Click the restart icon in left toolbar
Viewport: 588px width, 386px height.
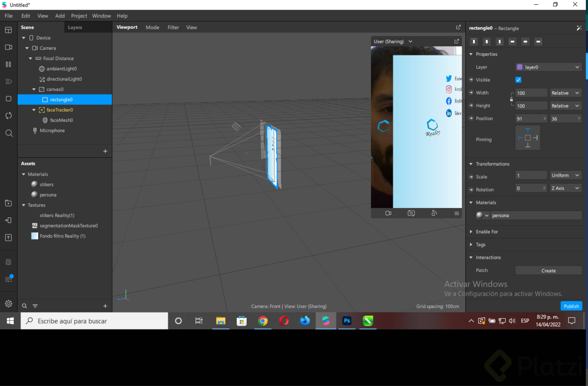(x=8, y=116)
